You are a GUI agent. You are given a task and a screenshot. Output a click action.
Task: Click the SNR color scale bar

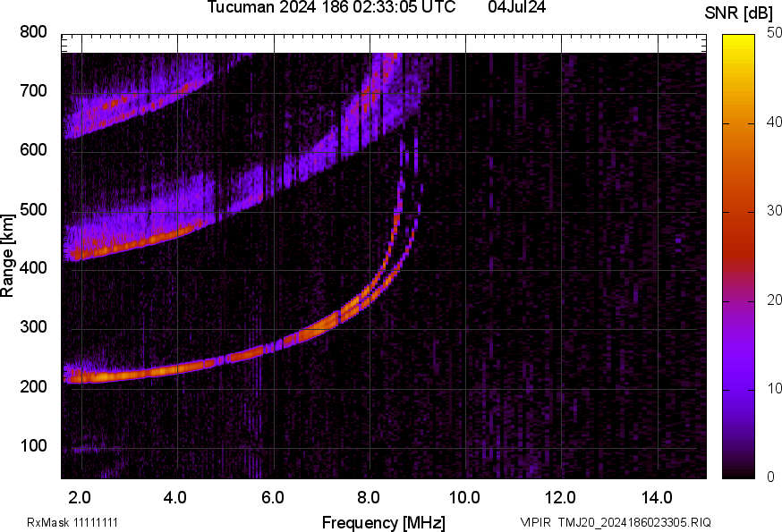coord(738,257)
